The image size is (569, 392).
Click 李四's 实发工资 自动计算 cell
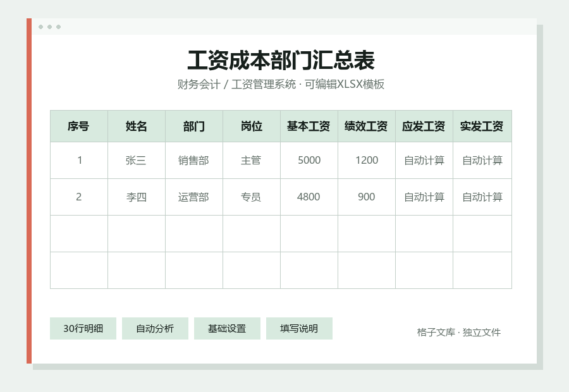tap(482, 197)
